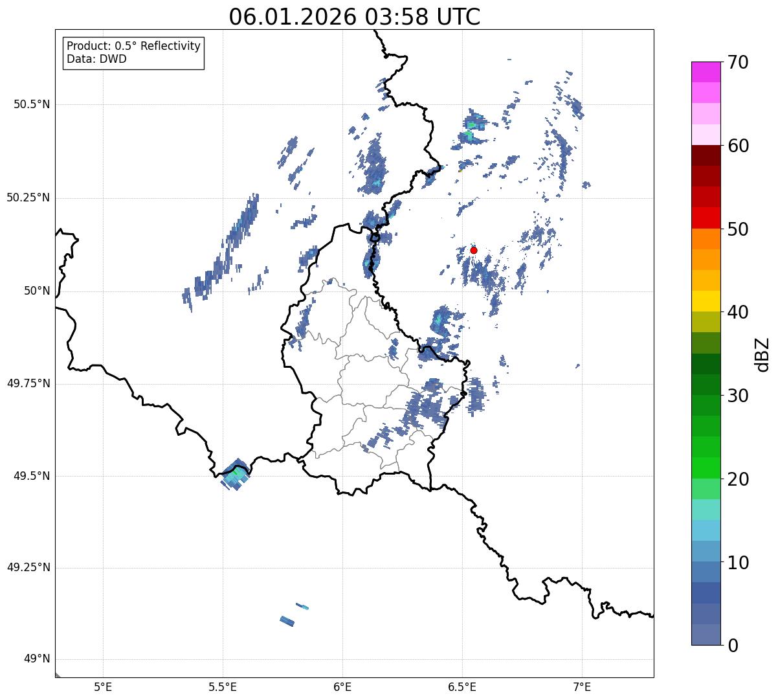
Task: Click the bright red colorbar swatch above 50
Action: pyautogui.click(x=706, y=218)
